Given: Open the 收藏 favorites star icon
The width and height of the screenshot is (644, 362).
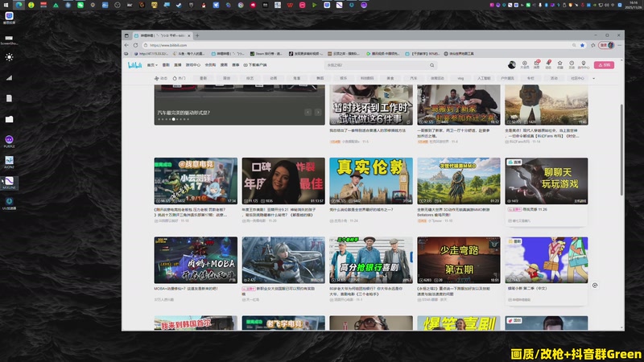Looking at the screenshot, I should click(x=559, y=65).
